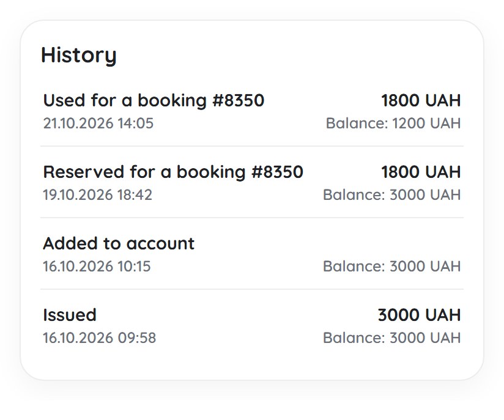Click the date 16.10.2026 10:15
504x420 pixels.
[x=97, y=267]
